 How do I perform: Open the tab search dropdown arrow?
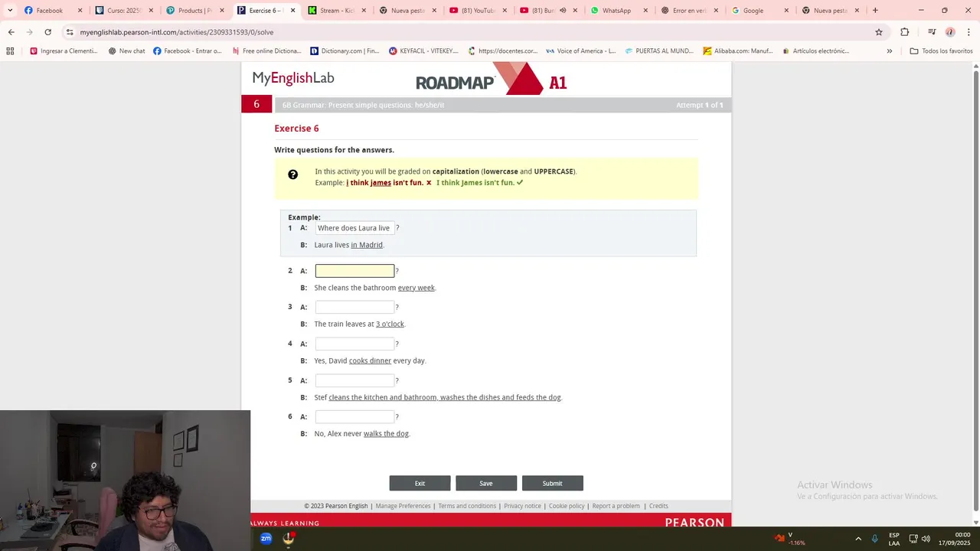[10, 11]
